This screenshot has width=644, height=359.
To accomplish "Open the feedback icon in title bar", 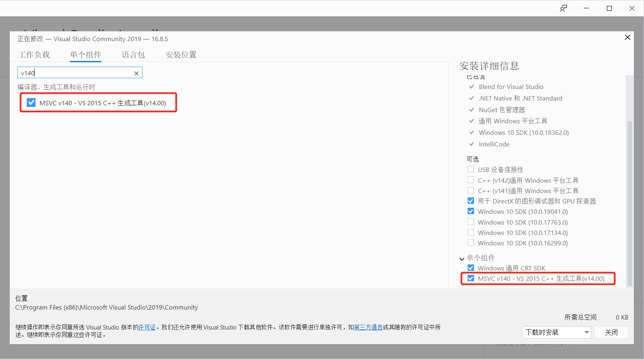I will (x=563, y=8).
